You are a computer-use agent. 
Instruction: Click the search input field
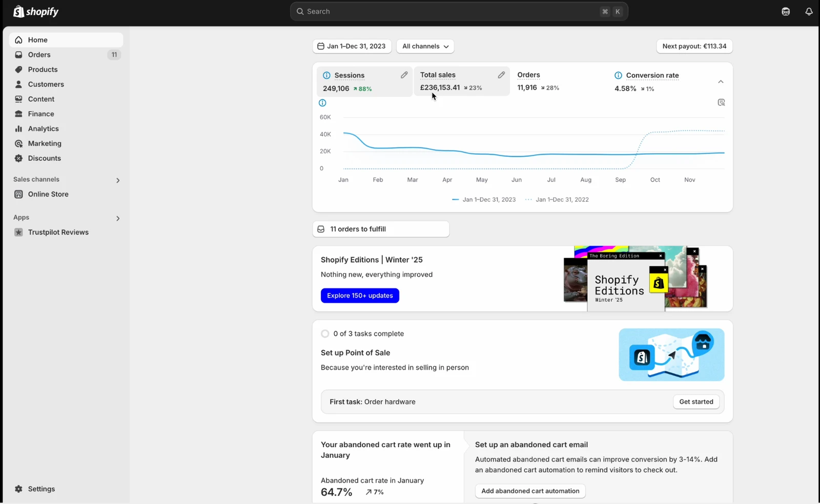tap(459, 11)
